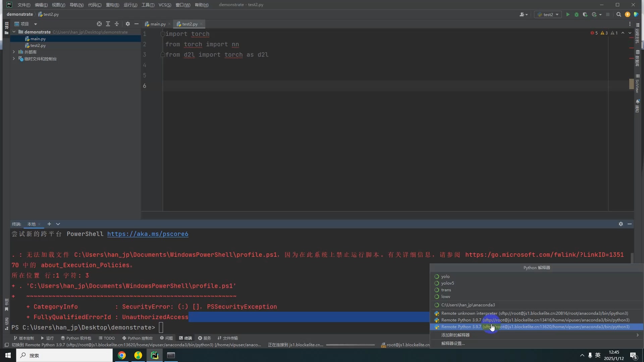Collapse all in project panel
The width and height of the screenshot is (644, 362).
coord(117,24)
